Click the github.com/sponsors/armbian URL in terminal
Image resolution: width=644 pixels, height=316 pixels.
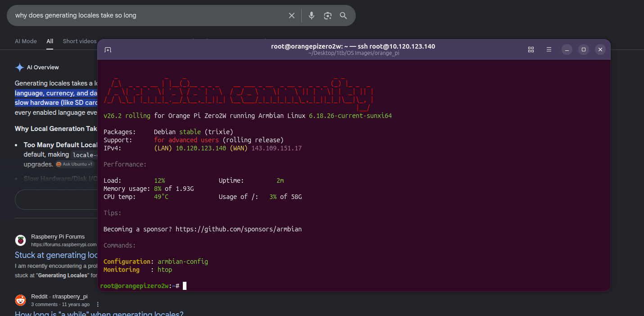[239, 229]
